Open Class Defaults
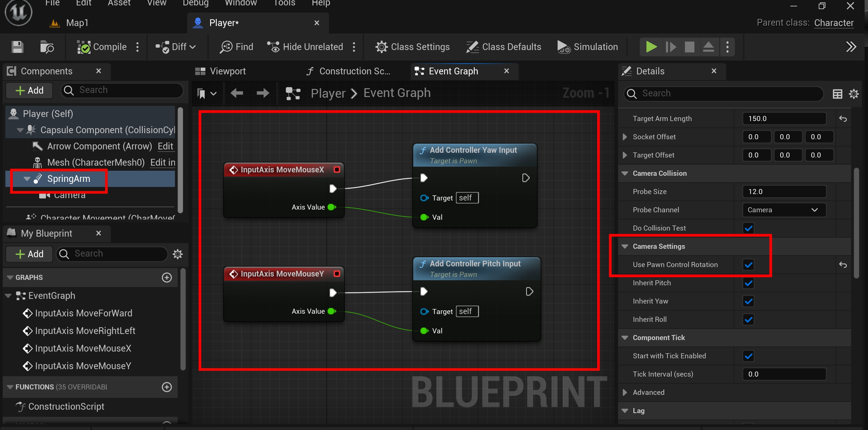868x430 pixels. (504, 47)
